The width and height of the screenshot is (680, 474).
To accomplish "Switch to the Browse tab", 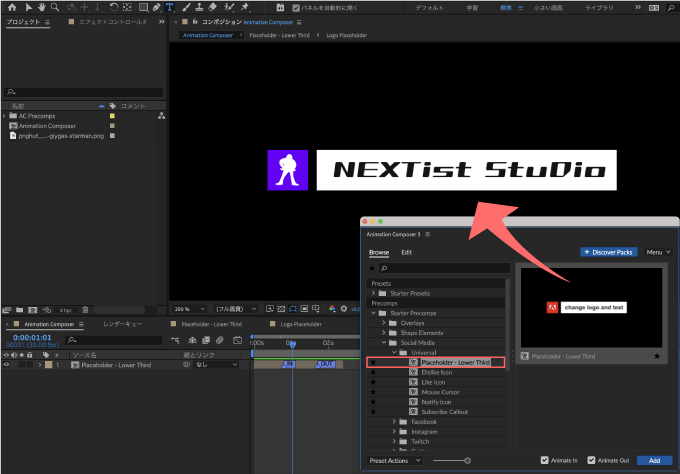I will point(379,252).
